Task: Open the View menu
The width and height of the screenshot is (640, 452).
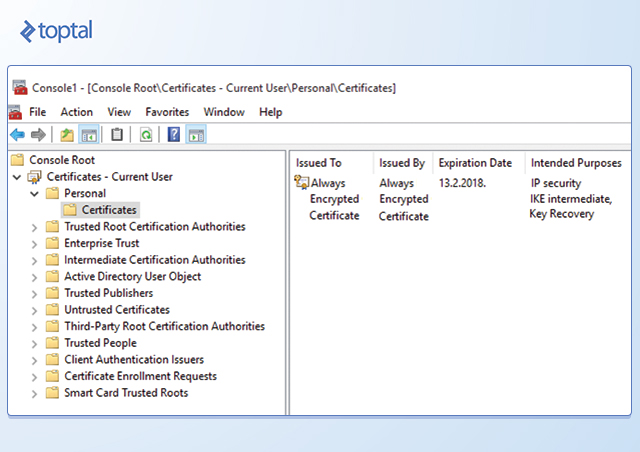Action: pos(119,112)
